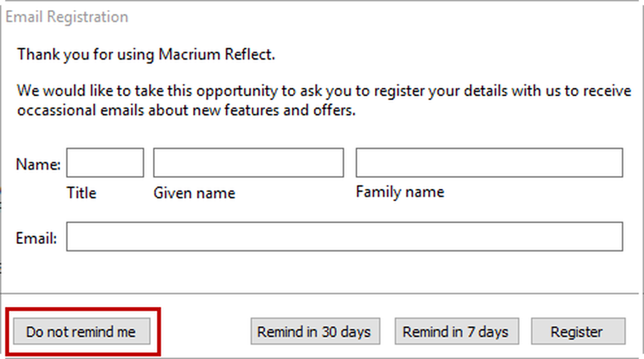
Task: Activate the Email address input box
Action: point(345,236)
